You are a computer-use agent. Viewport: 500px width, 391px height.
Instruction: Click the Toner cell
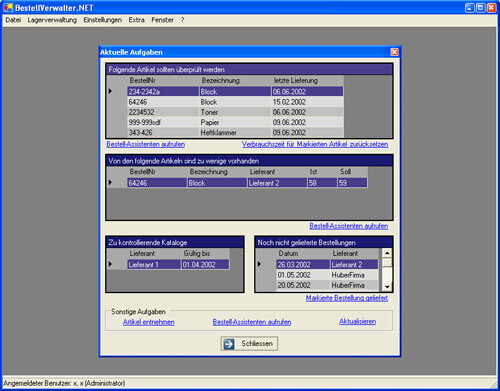tap(235, 112)
